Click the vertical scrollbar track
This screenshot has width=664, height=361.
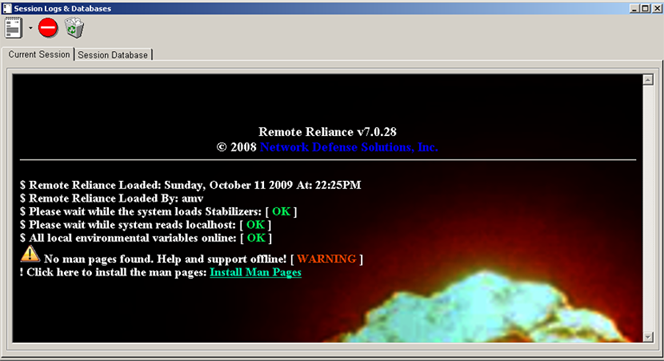[648, 208]
